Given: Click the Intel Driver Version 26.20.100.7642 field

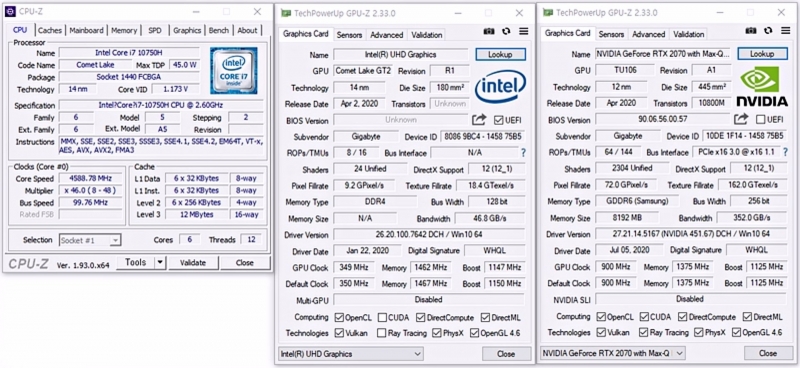Looking at the screenshot, I should (x=429, y=235).
